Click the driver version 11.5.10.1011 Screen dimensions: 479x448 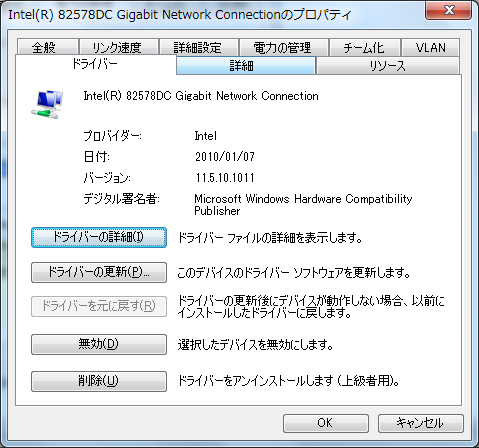click(225, 178)
